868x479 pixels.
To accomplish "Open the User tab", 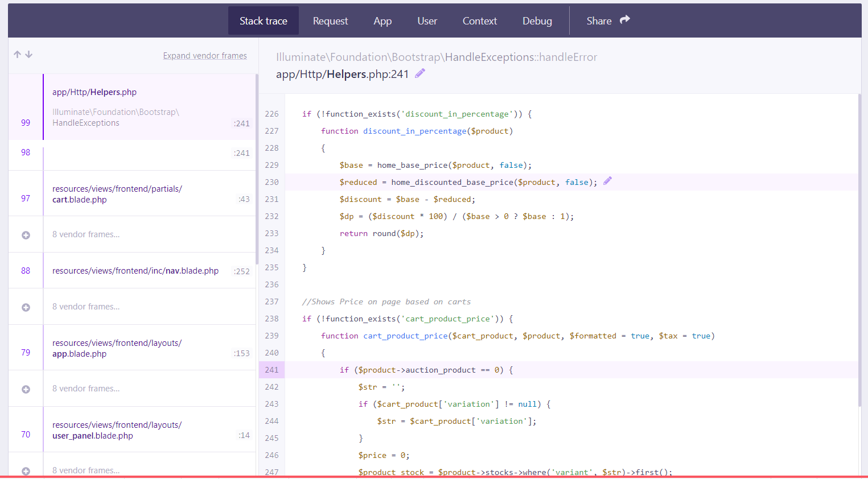I will (x=427, y=20).
